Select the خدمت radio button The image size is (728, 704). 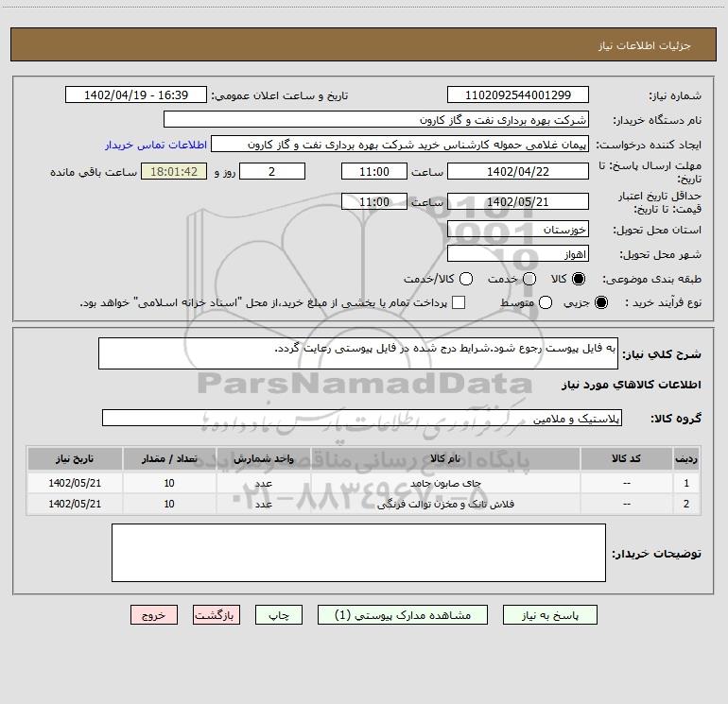click(529, 279)
